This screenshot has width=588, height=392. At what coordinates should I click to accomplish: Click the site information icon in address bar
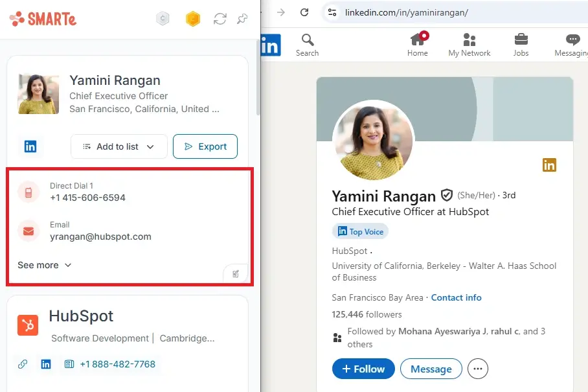tap(332, 12)
